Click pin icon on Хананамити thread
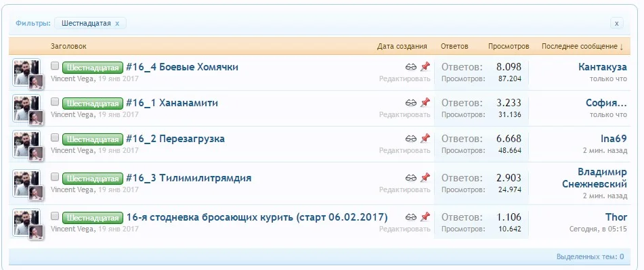The image size is (644, 270). pyautogui.click(x=425, y=102)
